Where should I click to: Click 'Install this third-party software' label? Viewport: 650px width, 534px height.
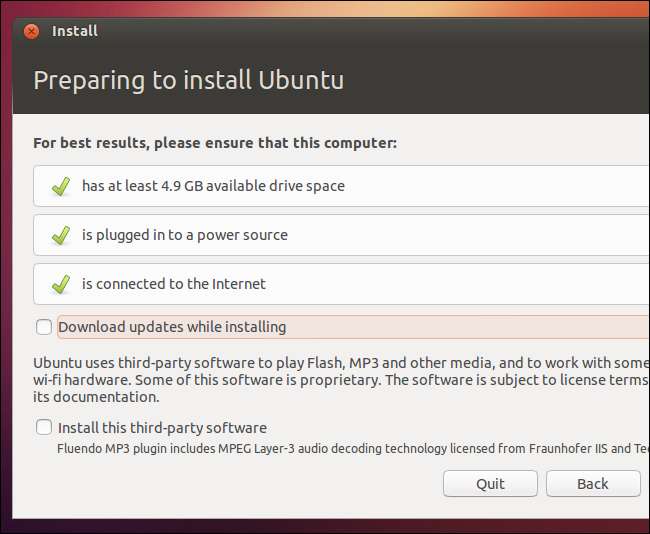162,428
